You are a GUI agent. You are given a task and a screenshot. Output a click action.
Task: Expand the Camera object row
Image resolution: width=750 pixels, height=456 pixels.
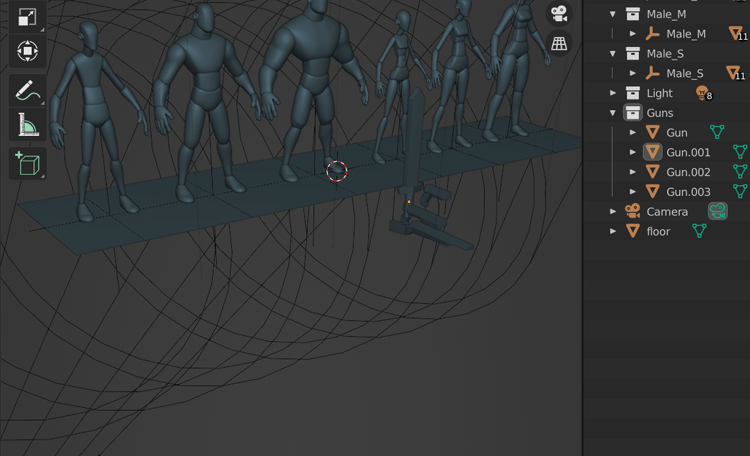[613, 211]
